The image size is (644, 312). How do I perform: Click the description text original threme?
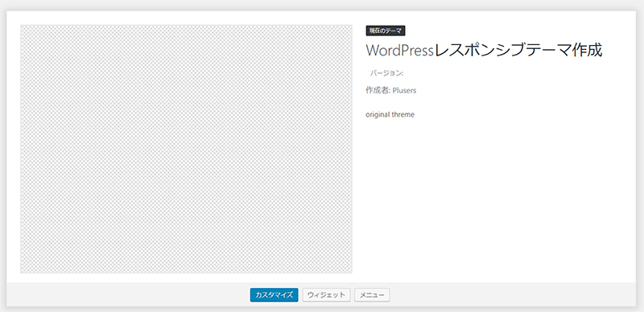pyautogui.click(x=390, y=114)
